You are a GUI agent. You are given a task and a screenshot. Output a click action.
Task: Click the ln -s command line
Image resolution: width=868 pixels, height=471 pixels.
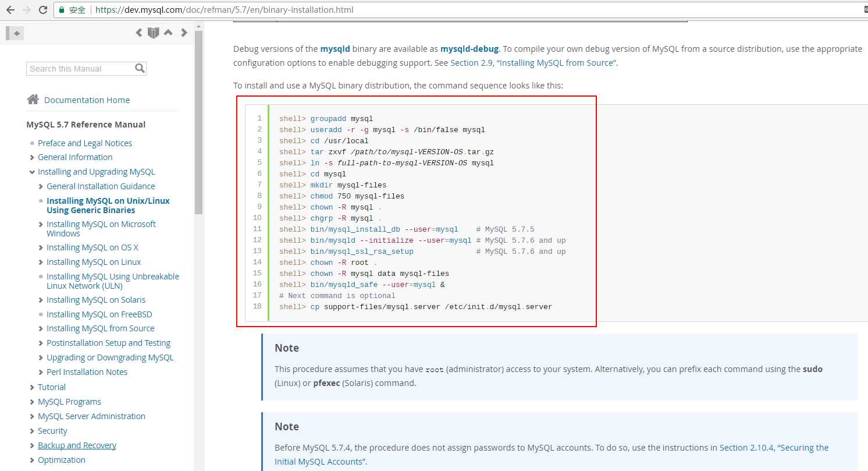386,163
